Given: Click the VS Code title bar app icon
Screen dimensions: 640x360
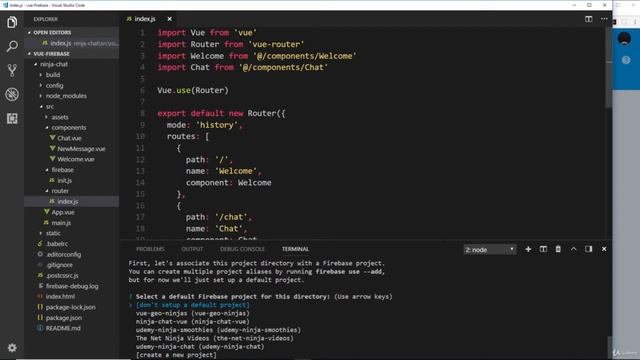Looking at the screenshot, I should [5, 5].
